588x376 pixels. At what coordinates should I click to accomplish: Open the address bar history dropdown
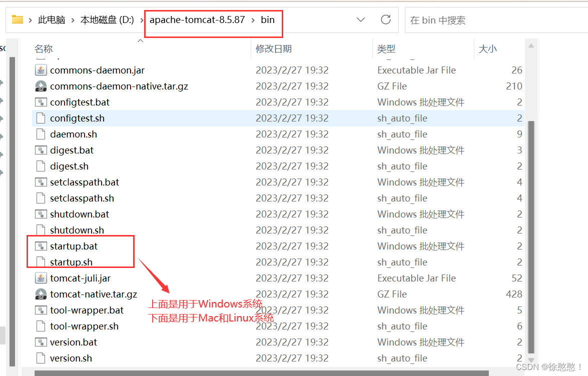click(360, 19)
